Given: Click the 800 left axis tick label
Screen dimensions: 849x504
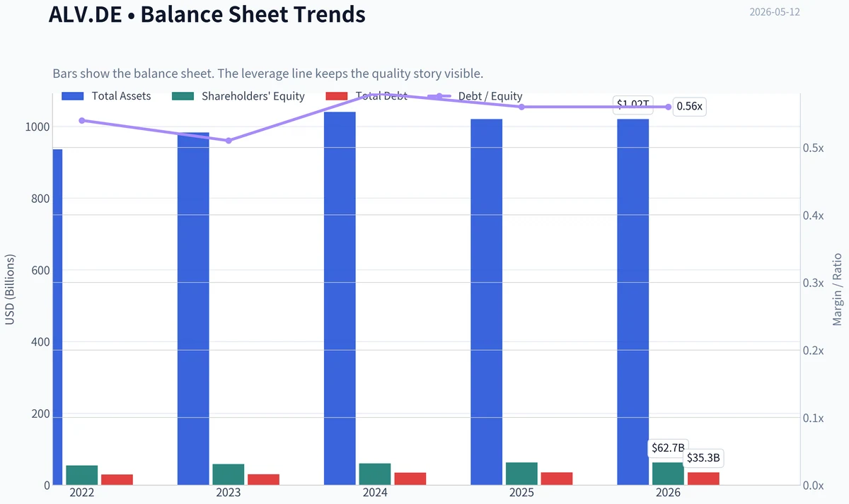Looking at the screenshot, I should 40,199.
